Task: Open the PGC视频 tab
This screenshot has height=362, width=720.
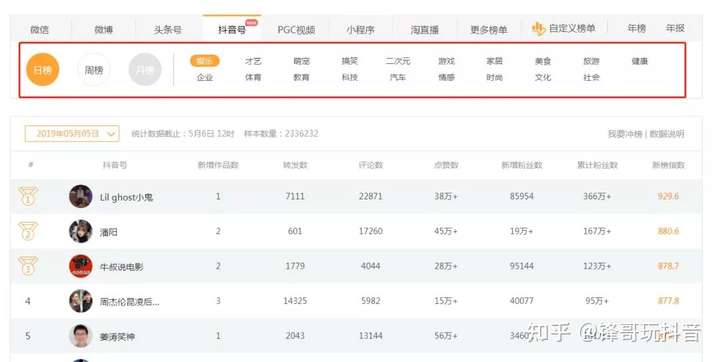Action: click(296, 30)
